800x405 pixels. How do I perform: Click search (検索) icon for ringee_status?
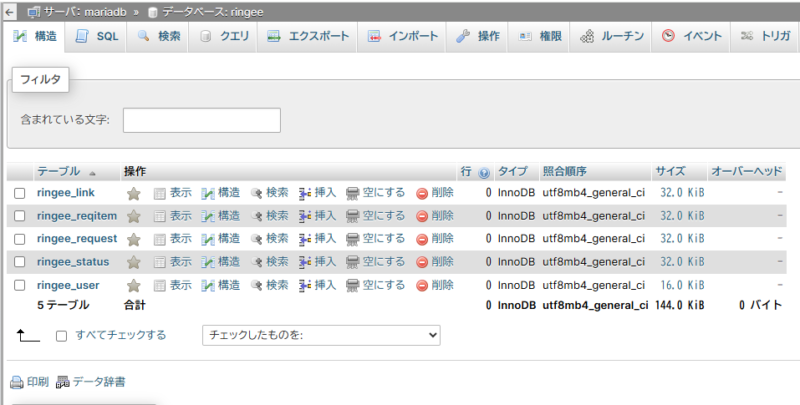[257, 262]
